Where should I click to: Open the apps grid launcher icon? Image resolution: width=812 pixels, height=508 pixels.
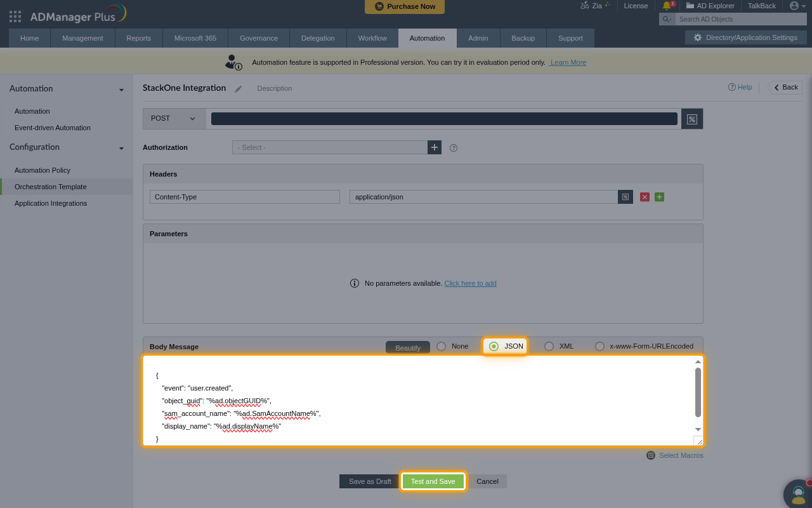click(15, 17)
